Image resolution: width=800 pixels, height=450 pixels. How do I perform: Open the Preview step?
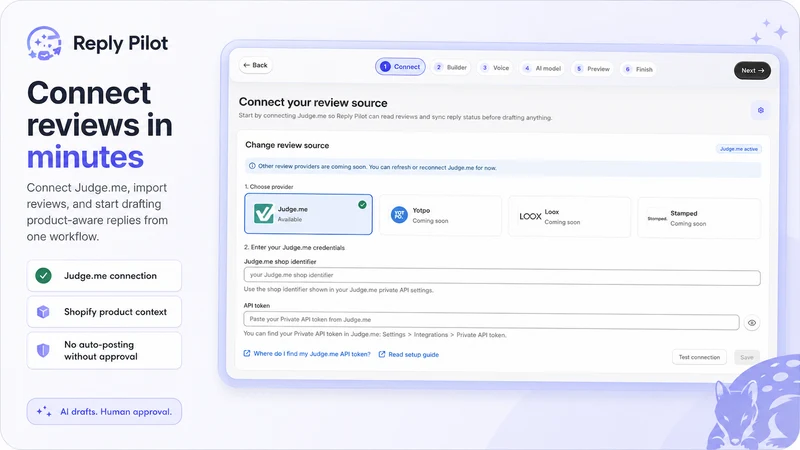(x=592, y=69)
